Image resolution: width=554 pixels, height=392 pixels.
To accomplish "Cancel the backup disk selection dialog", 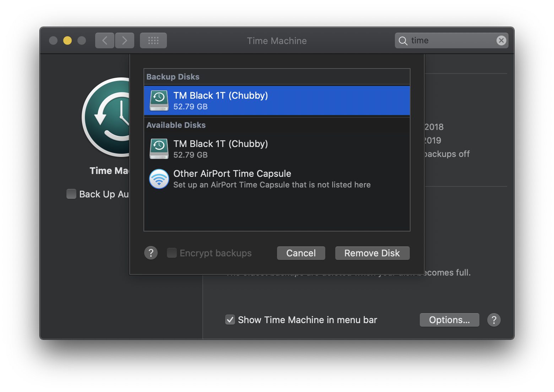I will (301, 253).
